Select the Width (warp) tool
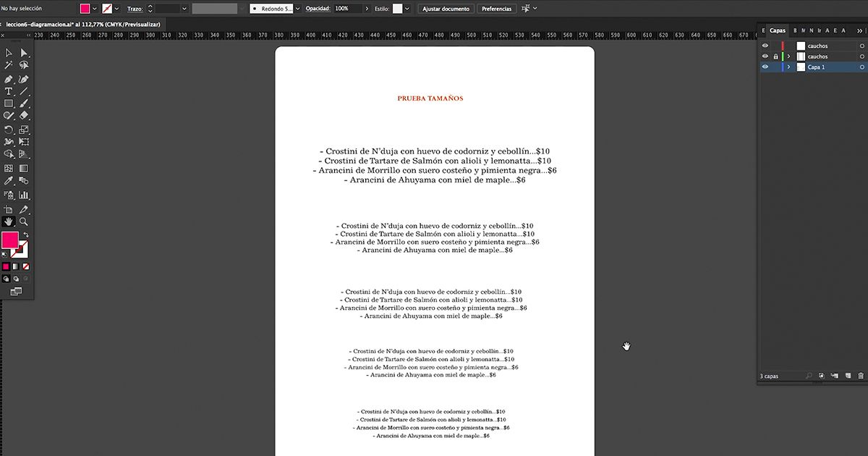 click(9, 142)
